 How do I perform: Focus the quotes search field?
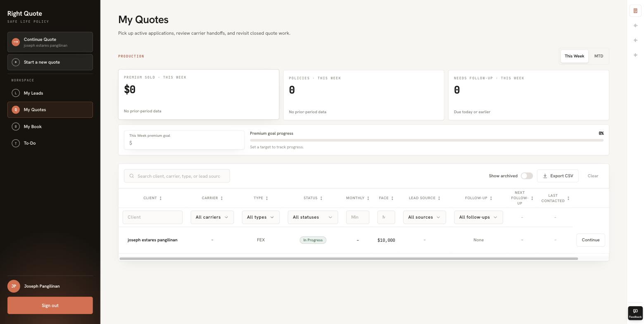pyautogui.click(x=177, y=176)
